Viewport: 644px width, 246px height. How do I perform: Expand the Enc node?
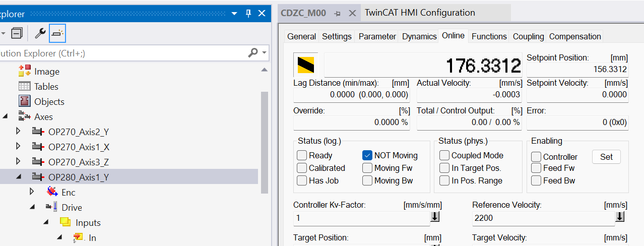tap(32, 192)
